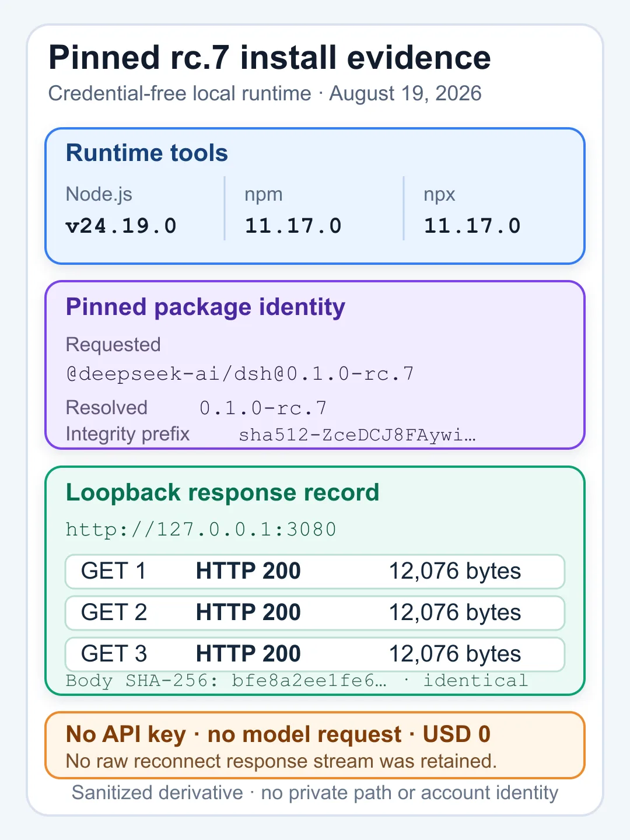Select '12,076 bytes' in the GET 3 row

(455, 654)
